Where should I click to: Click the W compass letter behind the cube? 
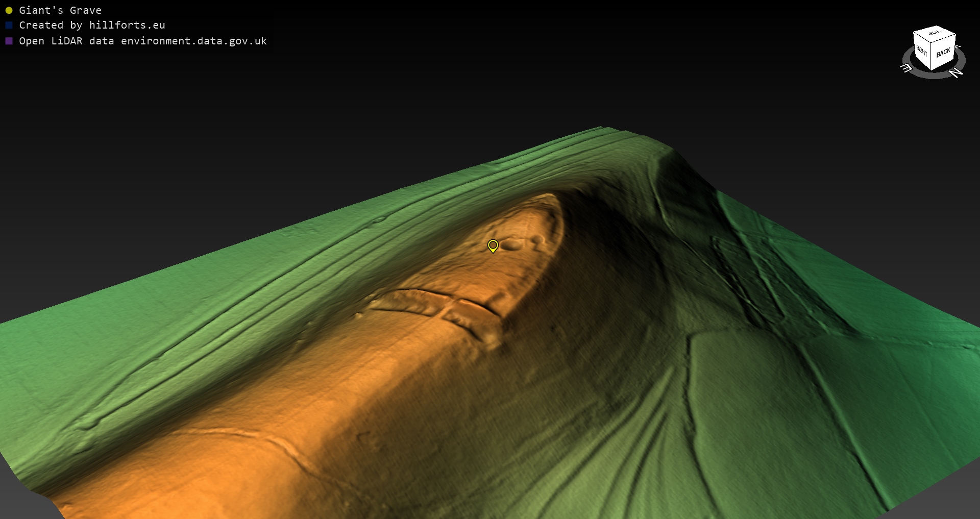pyautogui.click(x=958, y=47)
